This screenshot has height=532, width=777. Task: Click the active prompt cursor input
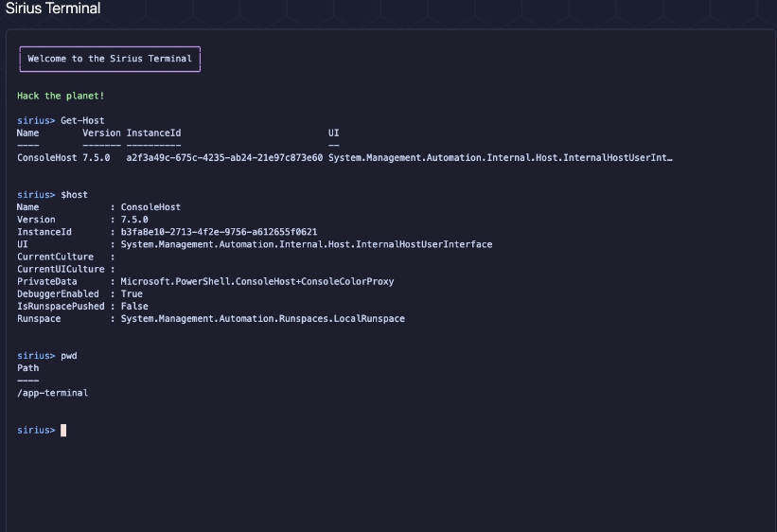click(63, 430)
